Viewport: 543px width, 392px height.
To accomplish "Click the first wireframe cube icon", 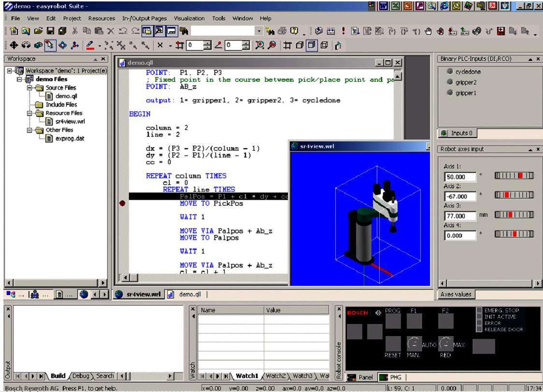I will pos(300,45).
